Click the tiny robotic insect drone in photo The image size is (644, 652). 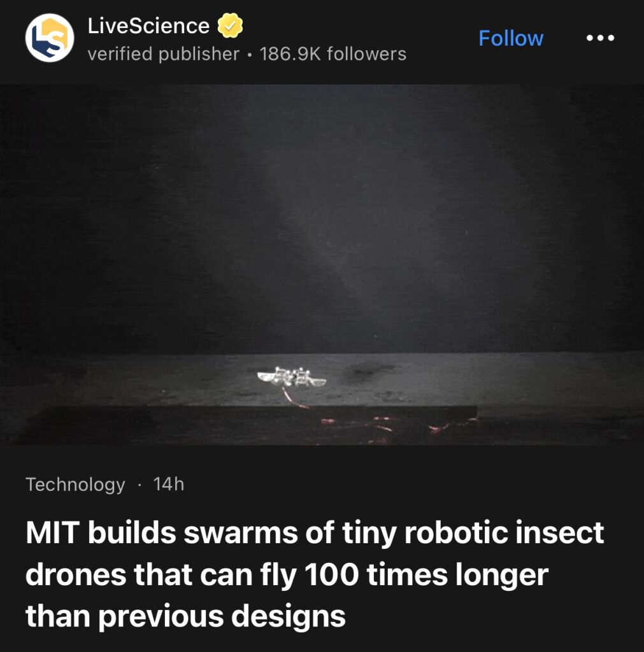pos(291,377)
